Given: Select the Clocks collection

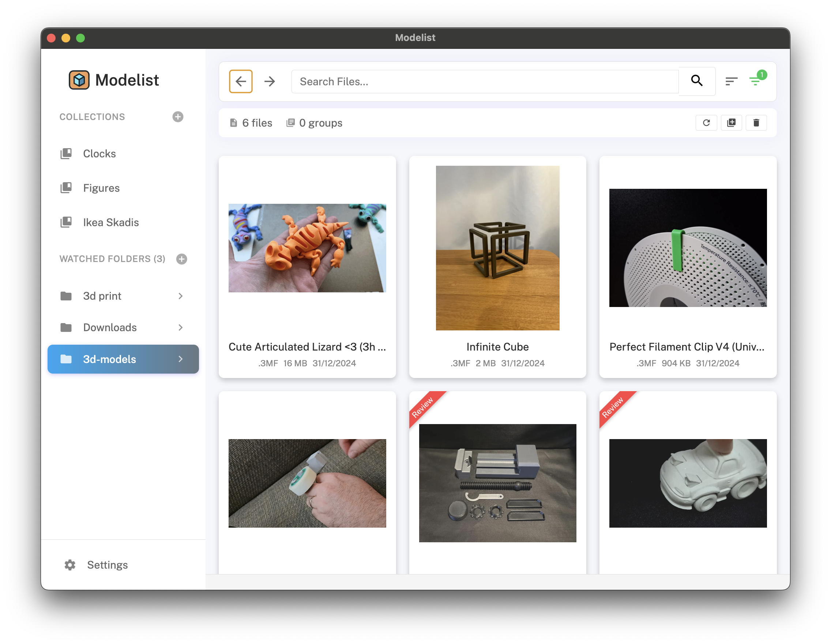Looking at the screenshot, I should [x=100, y=153].
